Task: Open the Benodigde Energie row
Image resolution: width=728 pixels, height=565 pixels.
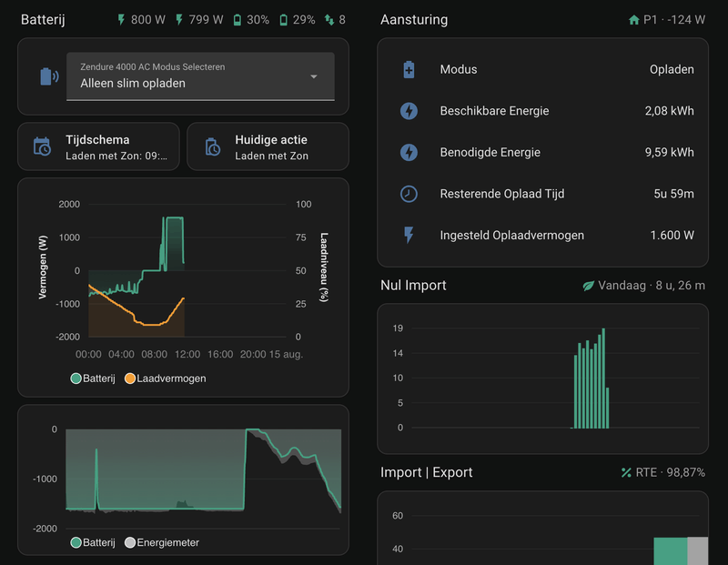Action: pyautogui.click(x=542, y=152)
